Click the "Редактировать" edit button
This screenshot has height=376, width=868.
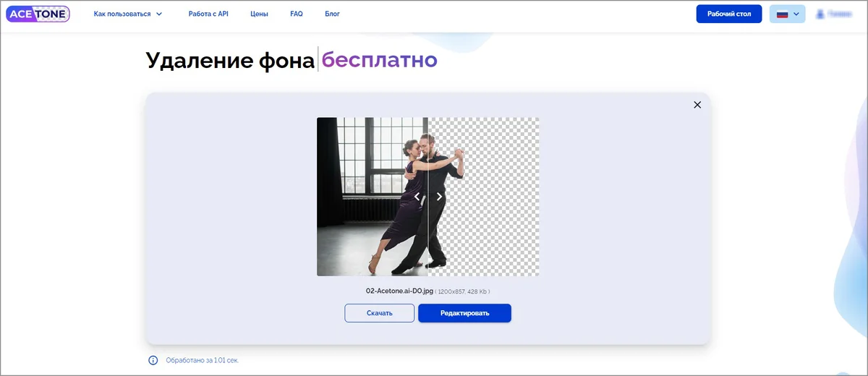[464, 313]
